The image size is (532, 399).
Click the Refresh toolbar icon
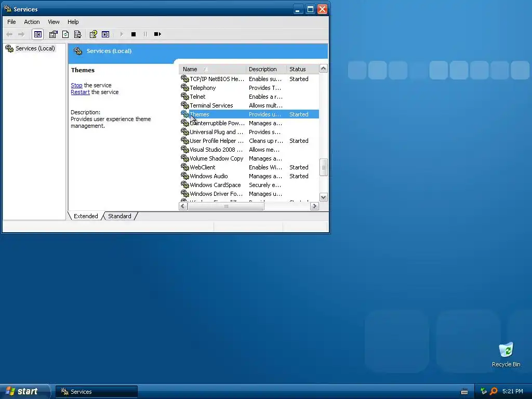point(65,34)
